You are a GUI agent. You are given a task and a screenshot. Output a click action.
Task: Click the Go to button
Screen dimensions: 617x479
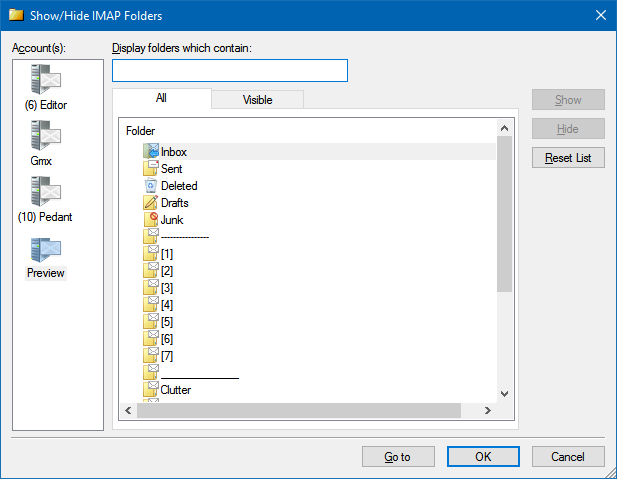tap(398, 457)
